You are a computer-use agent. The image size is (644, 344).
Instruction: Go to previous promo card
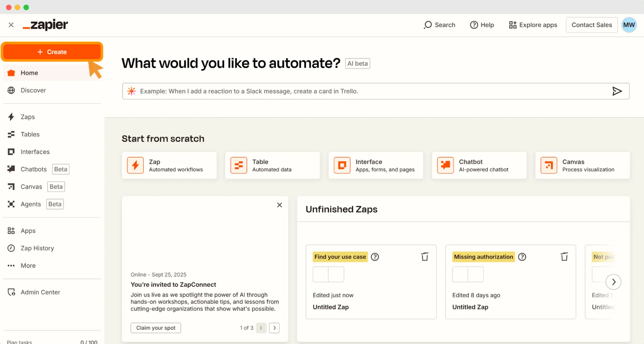point(261,328)
